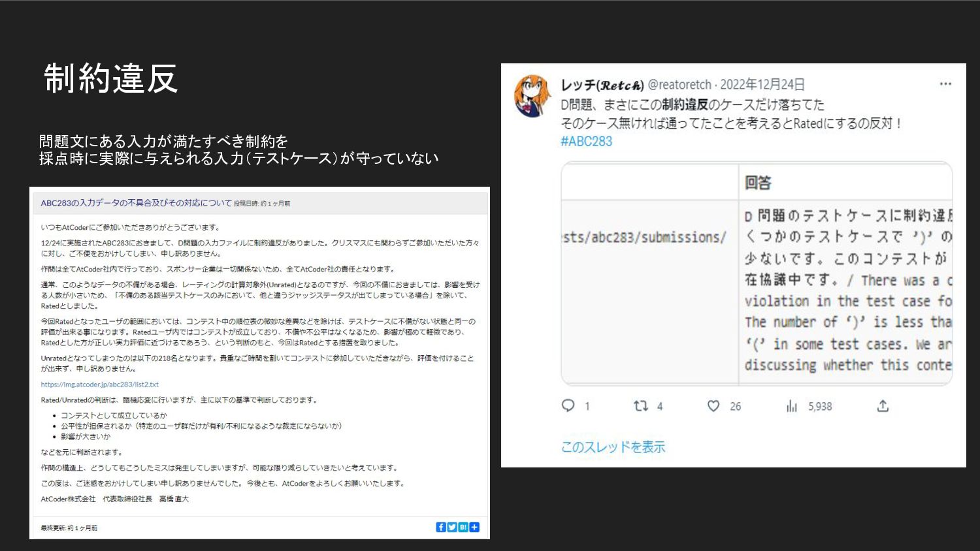Viewport: 980px width, 551px height.
Task: Open the tweet view count analytics icon
Action: pos(792,406)
